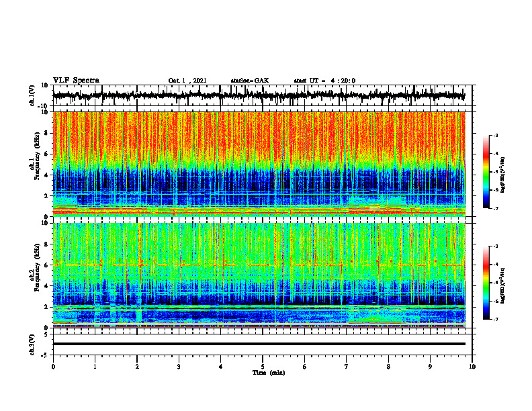Click inside the ch.2 spectrogram panel
Screen dimensions: 532x411
259,275
